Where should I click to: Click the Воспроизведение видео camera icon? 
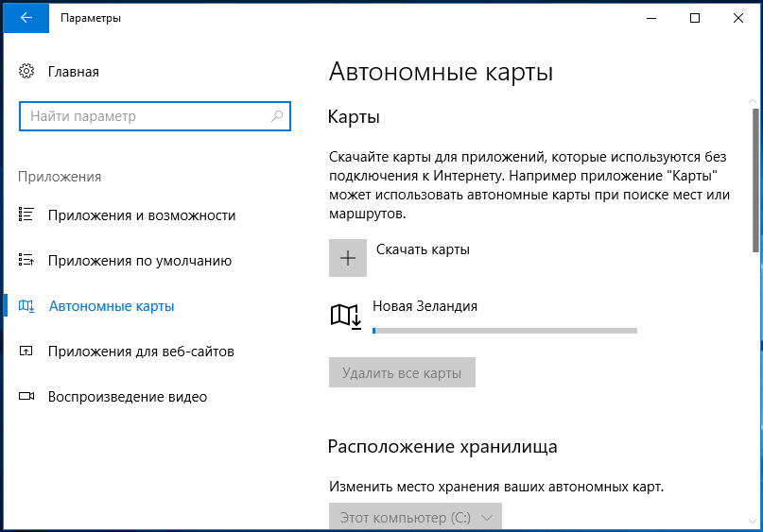[26, 396]
